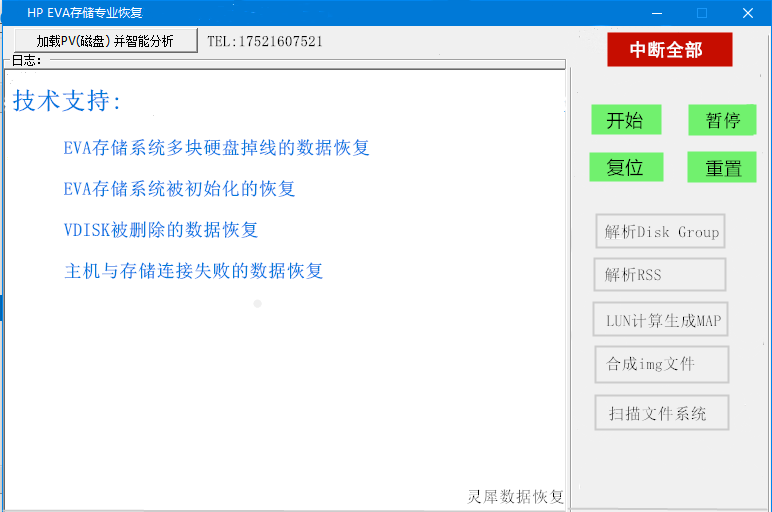Click the 合成img文件 button
Screen dimensions: 772x512
[x=662, y=364]
